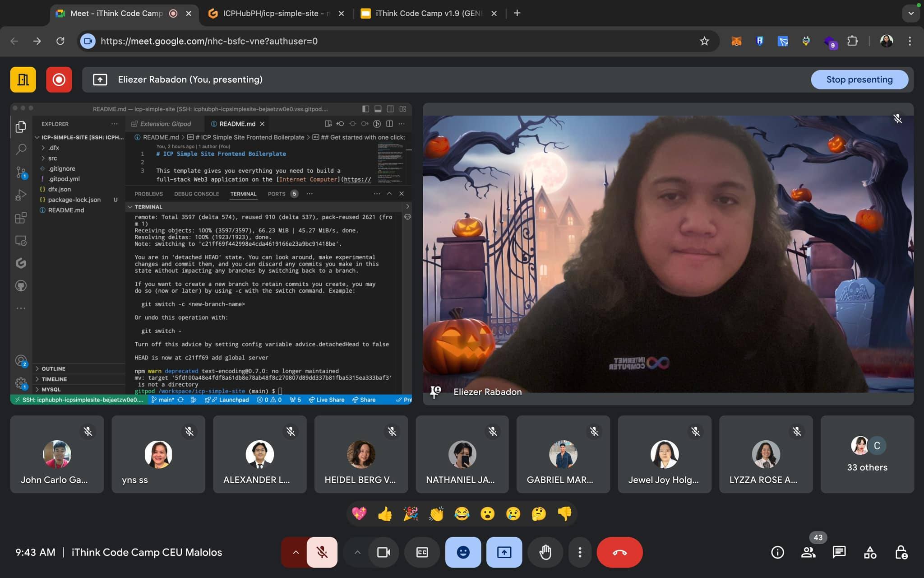Screen dimensions: 924x578
Task: Open Run and Debug view icon
Action: [21, 195]
